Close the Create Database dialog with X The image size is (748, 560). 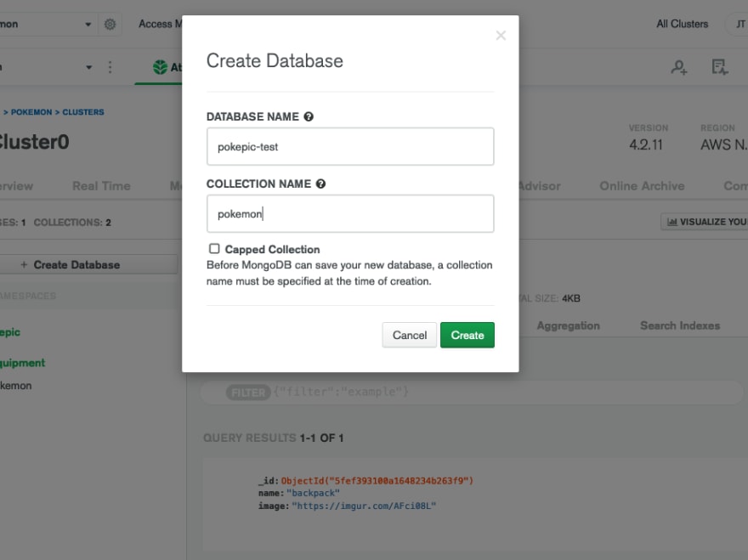coord(501,36)
